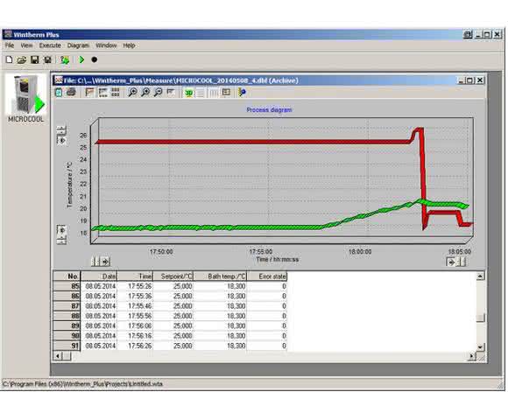Click the black record circle

95,59
